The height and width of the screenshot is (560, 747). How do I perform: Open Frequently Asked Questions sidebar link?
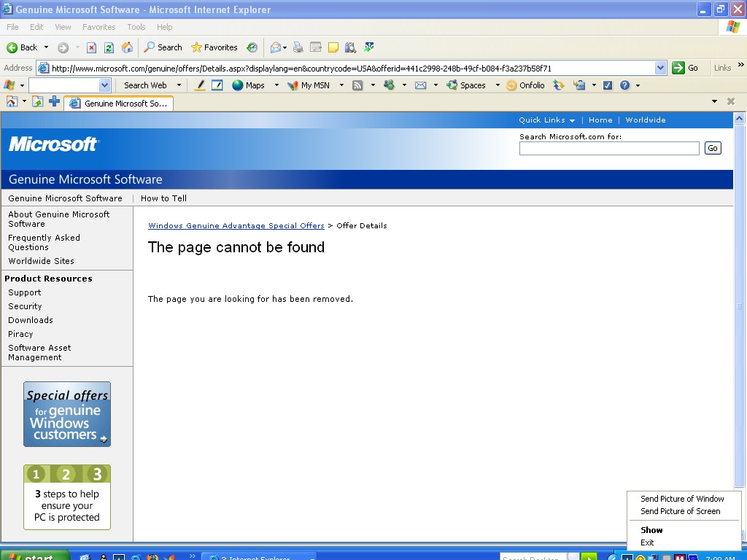pyautogui.click(x=44, y=242)
